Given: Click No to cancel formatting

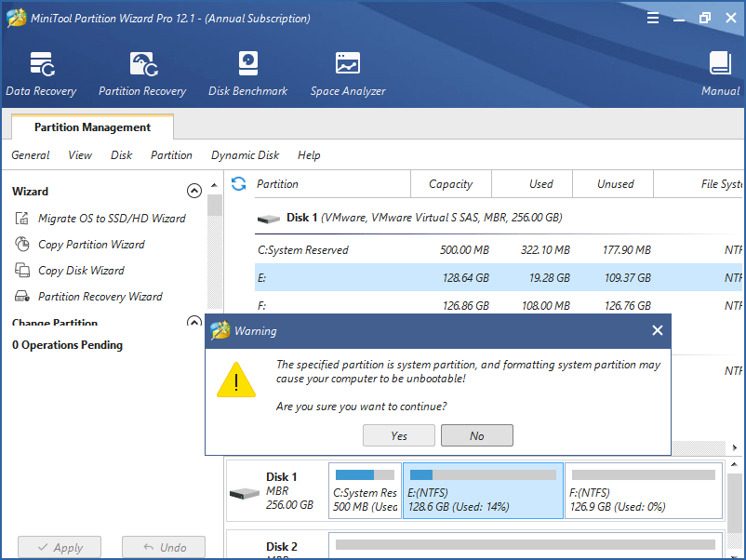Looking at the screenshot, I should click(477, 435).
